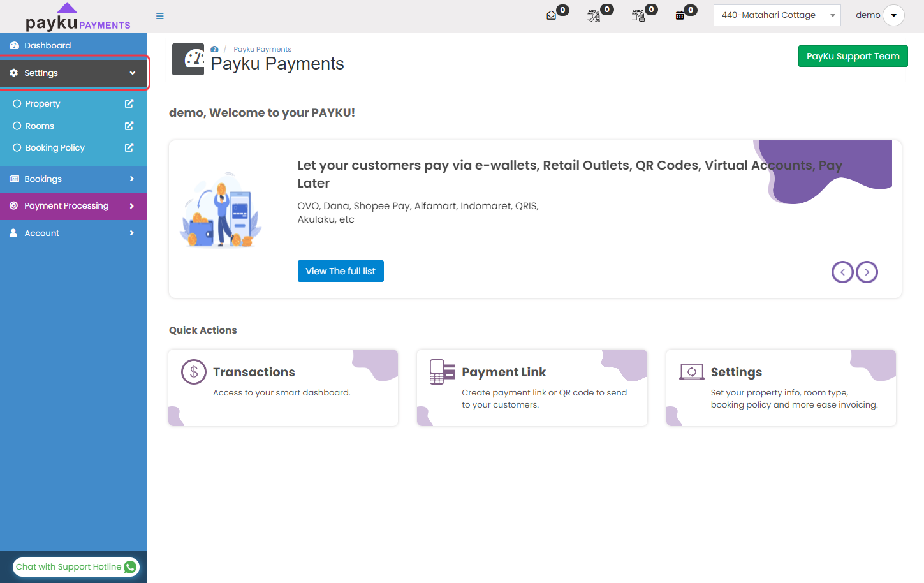Click the Bookings icon in sidebar
The height and width of the screenshot is (583, 924).
pyautogui.click(x=14, y=179)
